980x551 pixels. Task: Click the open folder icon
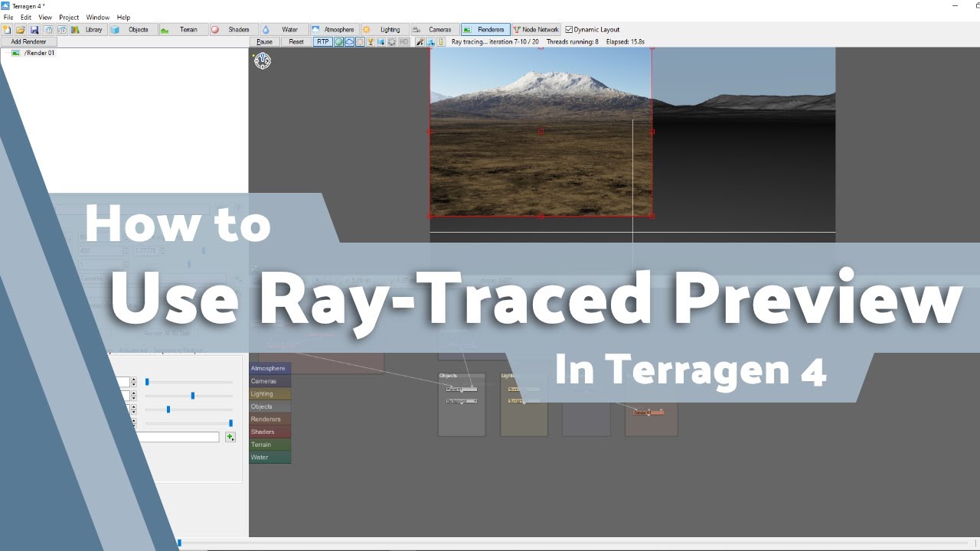[x=21, y=30]
